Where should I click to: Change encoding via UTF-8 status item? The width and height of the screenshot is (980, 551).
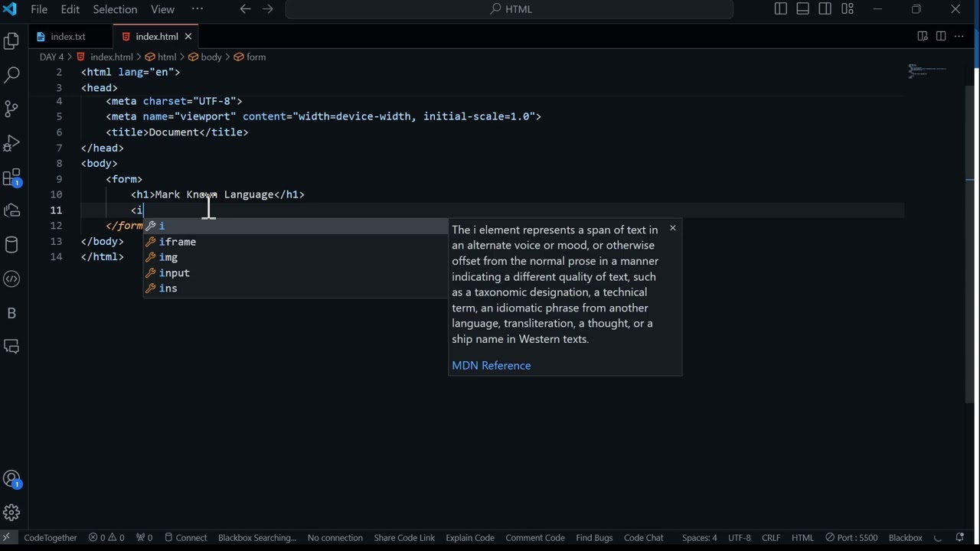pyautogui.click(x=740, y=538)
